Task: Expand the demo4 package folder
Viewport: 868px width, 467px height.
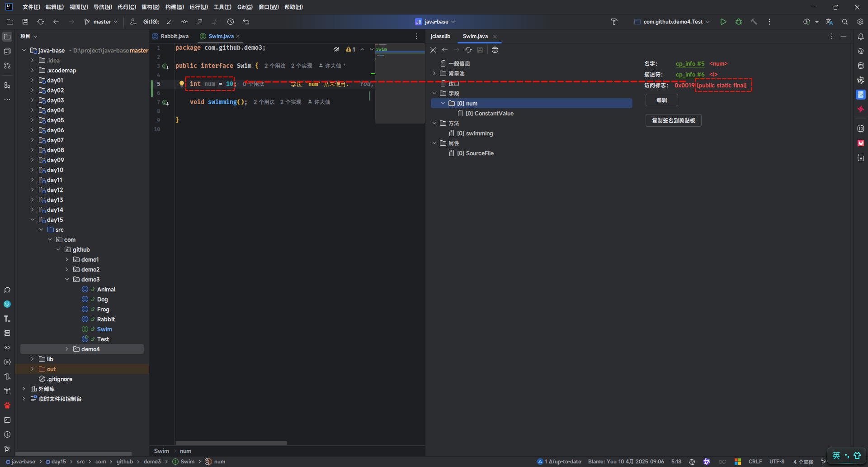Action: tap(67, 349)
